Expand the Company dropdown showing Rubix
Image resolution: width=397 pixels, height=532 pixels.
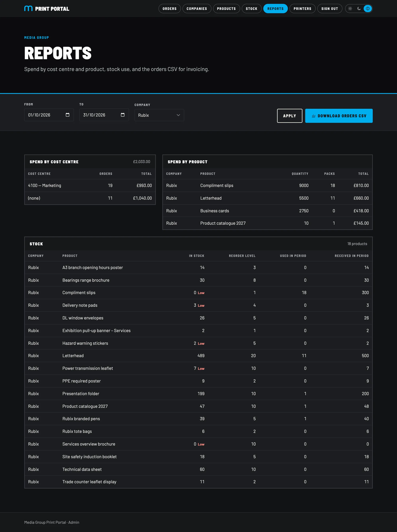tap(159, 115)
